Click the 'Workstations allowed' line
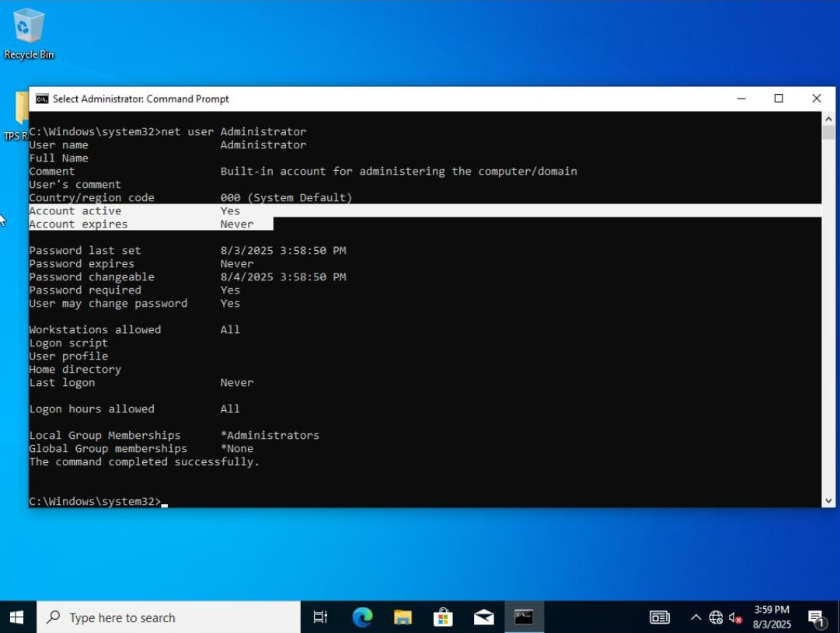This screenshot has width=840, height=633. [x=134, y=330]
